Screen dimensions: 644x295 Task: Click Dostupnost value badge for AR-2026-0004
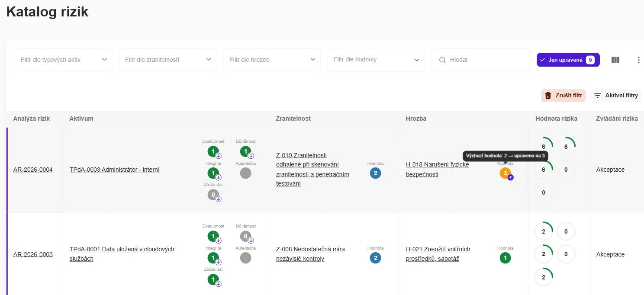[x=213, y=151]
